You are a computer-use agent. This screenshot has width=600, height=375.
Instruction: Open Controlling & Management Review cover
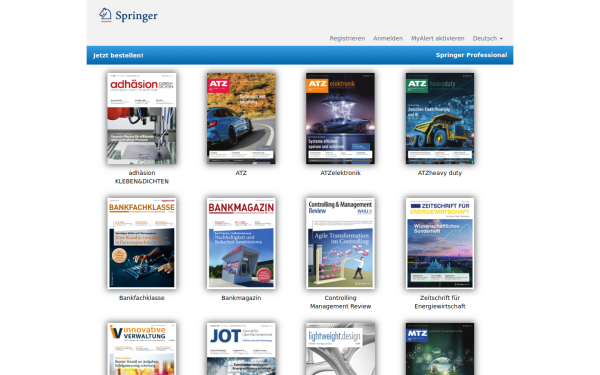coord(340,243)
